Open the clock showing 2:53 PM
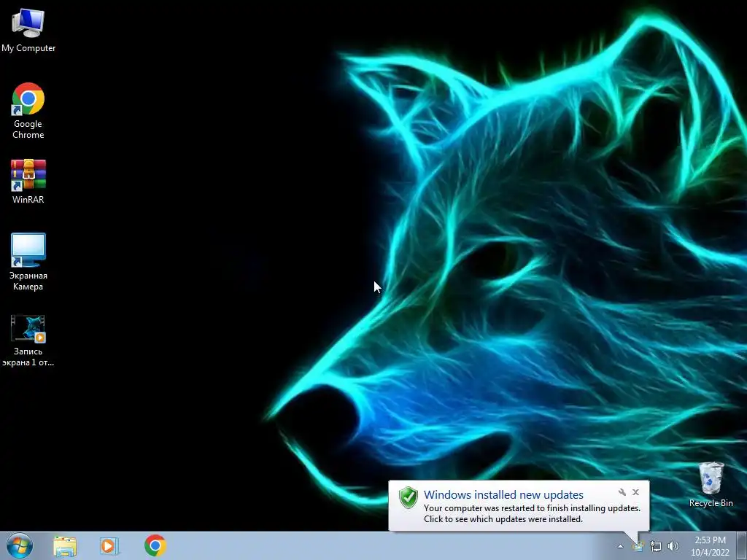The width and height of the screenshot is (747, 560). (x=710, y=546)
